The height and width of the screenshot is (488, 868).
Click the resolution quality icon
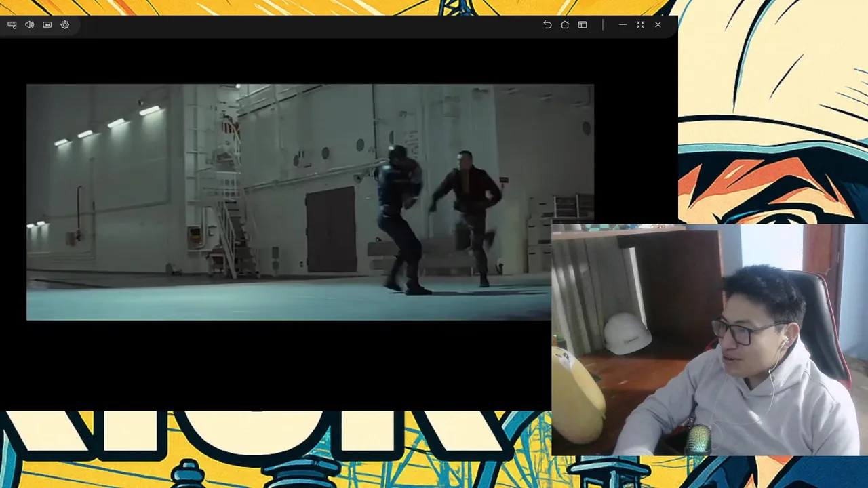[47, 24]
